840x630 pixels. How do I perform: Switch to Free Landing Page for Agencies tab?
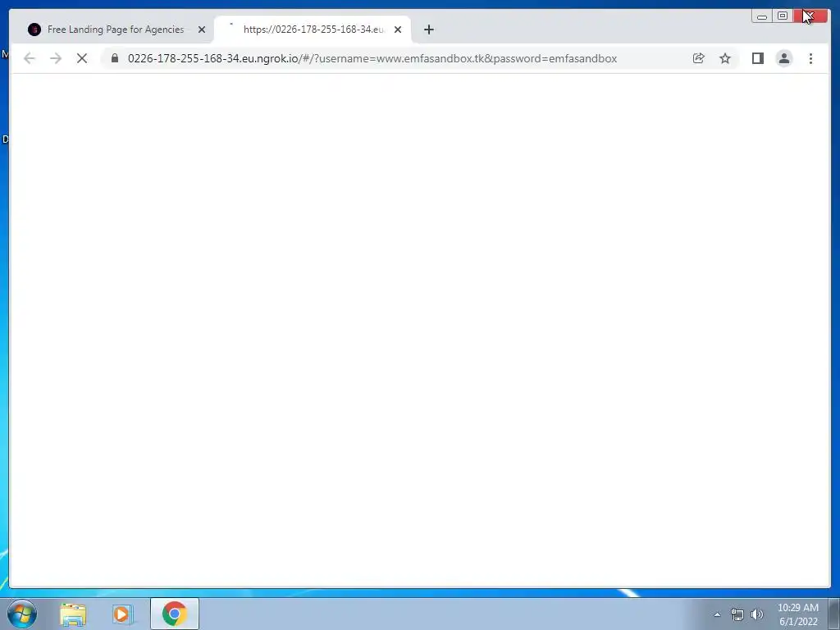pos(116,30)
